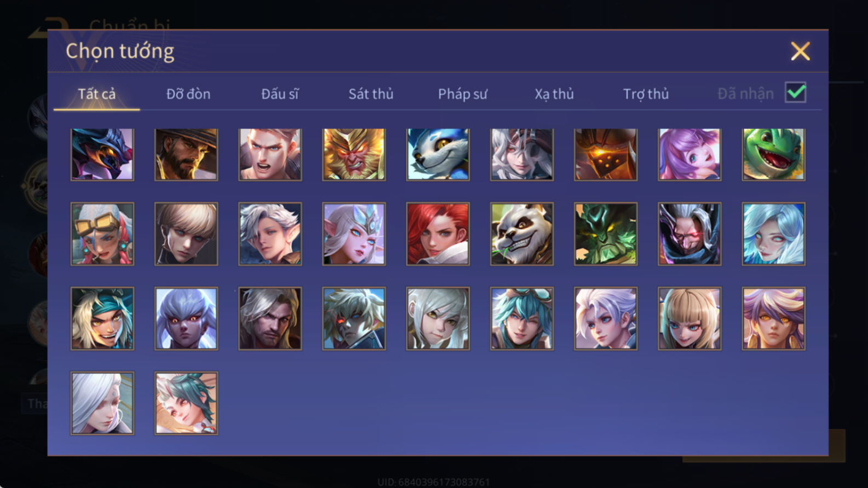868x488 pixels.
Task: Open the Đấu sĩ tab
Action: point(279,94)
